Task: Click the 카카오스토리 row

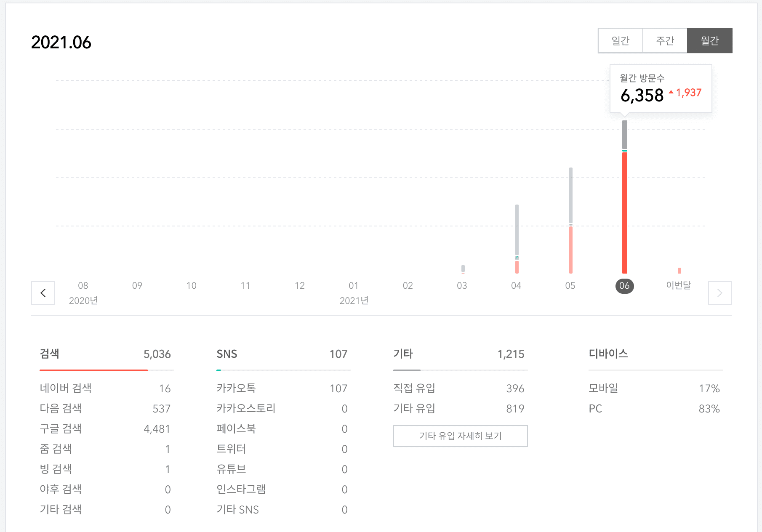Action: coord(282,408)
